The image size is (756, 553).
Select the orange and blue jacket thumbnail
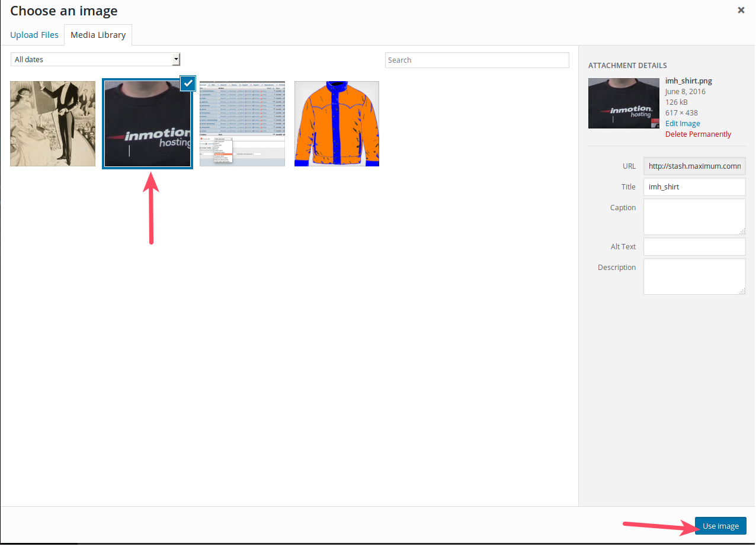click(x=337, y=124)
